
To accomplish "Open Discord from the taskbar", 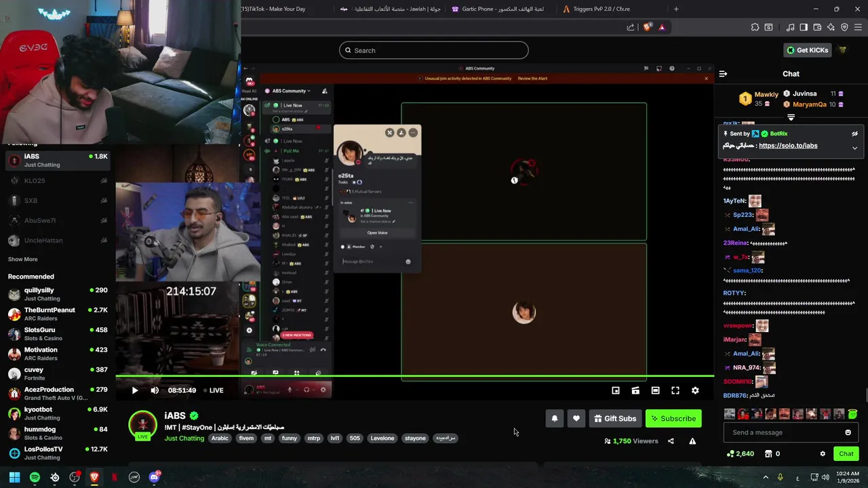I will pyautogui.click(x=154, y=477).
